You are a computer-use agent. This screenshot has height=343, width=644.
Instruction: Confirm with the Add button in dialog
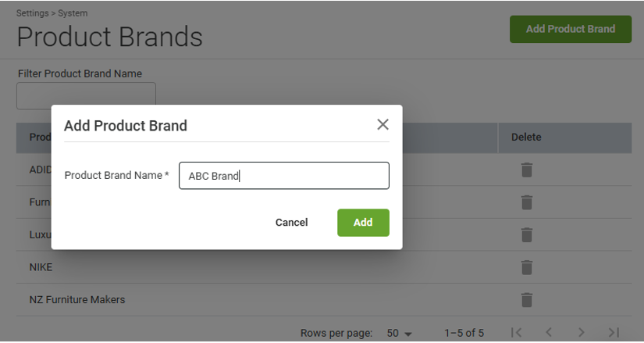point(363,223)
